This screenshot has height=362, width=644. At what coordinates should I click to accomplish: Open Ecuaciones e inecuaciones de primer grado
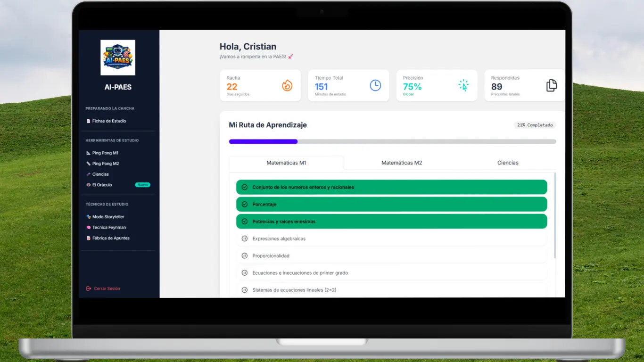coord(392,273)
